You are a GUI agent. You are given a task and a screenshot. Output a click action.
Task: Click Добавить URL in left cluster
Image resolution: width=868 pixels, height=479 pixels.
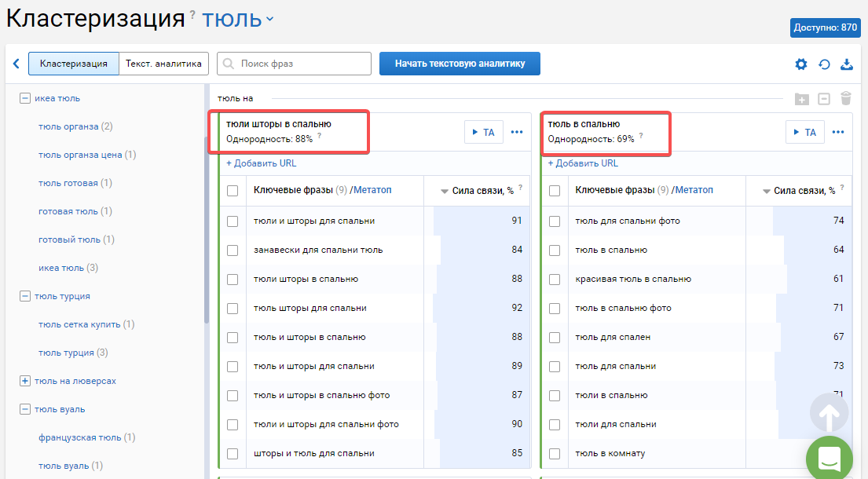tap(262, 163)
